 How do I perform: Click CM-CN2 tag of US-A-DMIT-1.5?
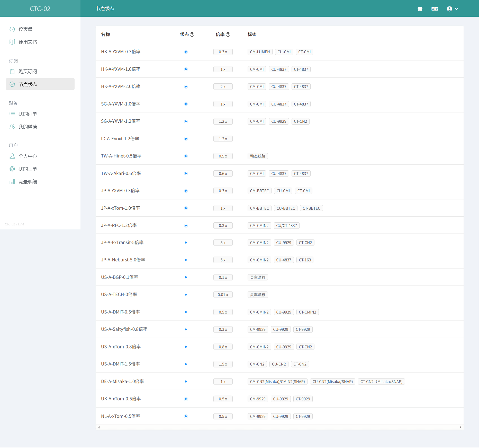257,364
